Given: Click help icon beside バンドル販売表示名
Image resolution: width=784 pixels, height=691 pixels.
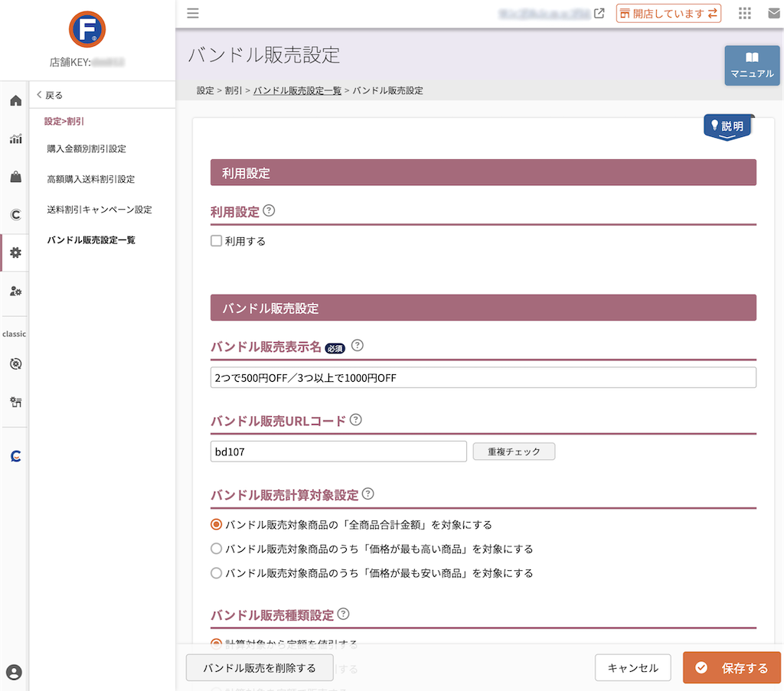Looking at the screenshot, I should click(x=357, y=345).
